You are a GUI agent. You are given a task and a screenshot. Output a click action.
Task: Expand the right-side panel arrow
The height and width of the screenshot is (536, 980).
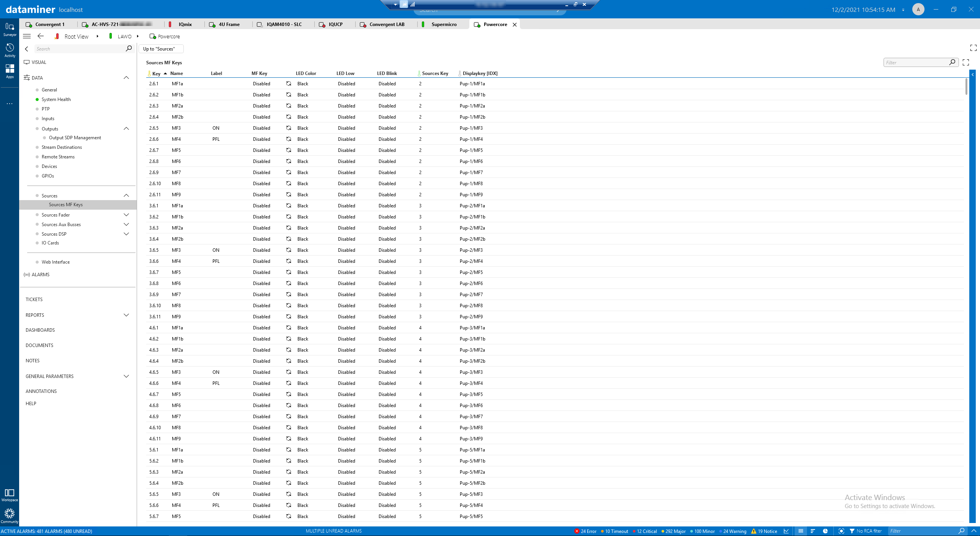972,75
